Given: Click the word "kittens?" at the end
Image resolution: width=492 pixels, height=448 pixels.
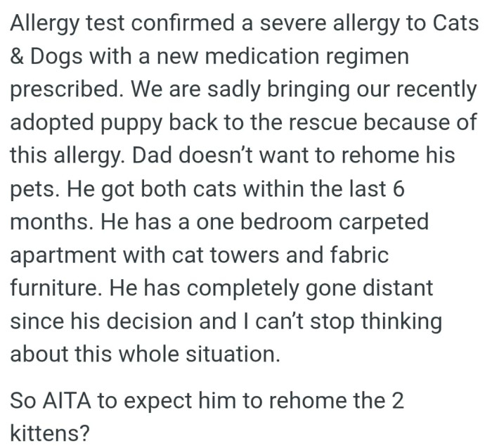Looking at the screenshot, I should click(50, 434).
